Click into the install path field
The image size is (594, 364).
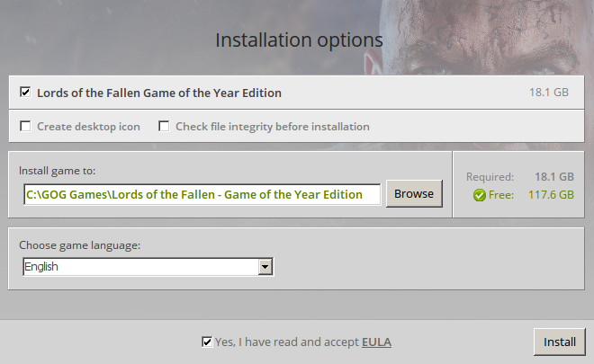pyautogui.click(x=202, y=194)
